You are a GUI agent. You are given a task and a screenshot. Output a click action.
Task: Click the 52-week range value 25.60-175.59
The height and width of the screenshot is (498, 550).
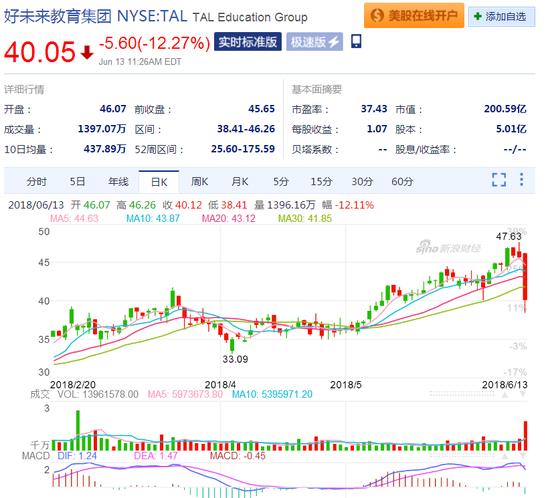243,149
